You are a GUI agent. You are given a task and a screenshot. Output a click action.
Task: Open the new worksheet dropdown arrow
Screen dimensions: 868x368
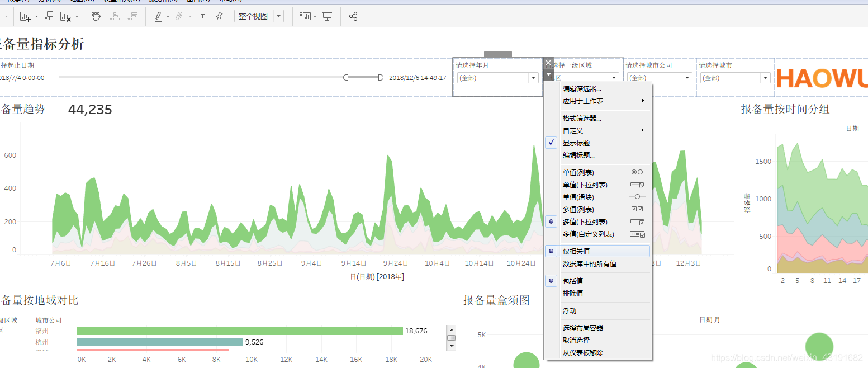tap(36, 17)
